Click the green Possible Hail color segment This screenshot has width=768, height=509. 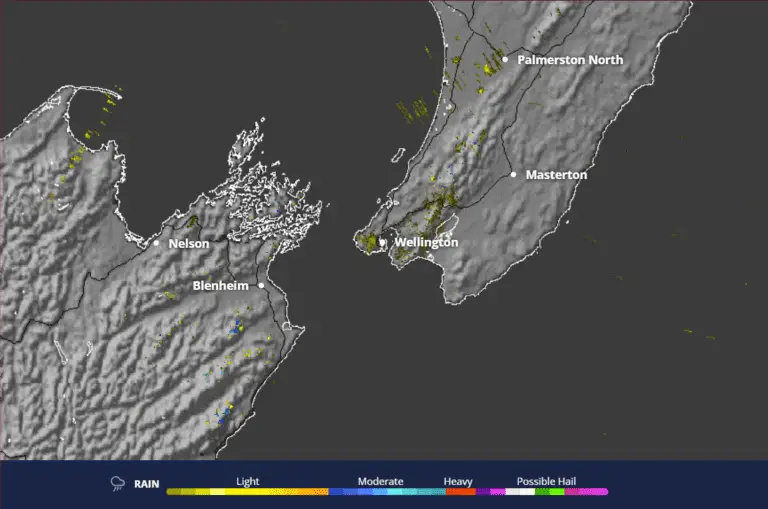(x=550, y=491)
